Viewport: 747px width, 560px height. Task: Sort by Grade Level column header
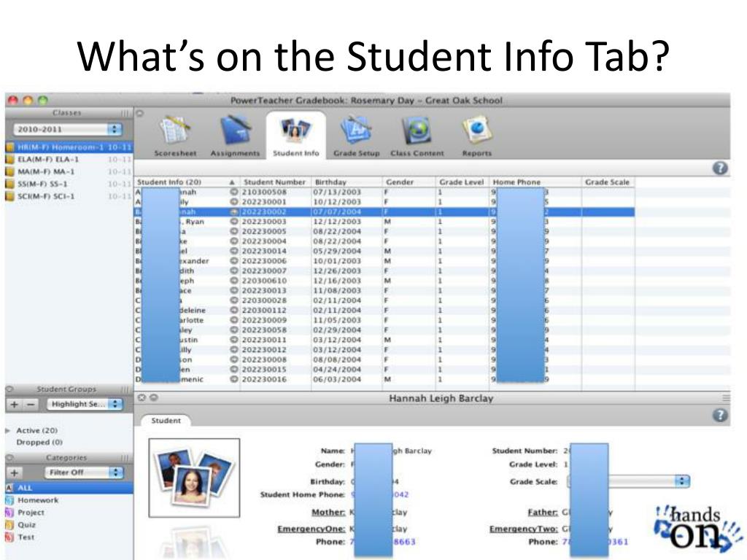[462, 182]
